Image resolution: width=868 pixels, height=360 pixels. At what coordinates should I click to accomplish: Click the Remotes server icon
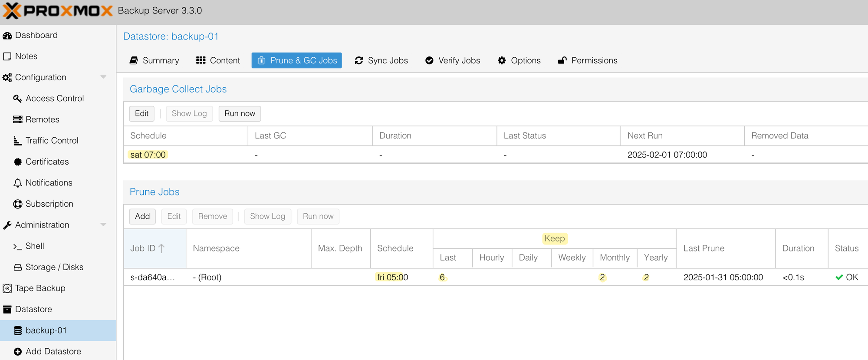[x=17, y=119]
